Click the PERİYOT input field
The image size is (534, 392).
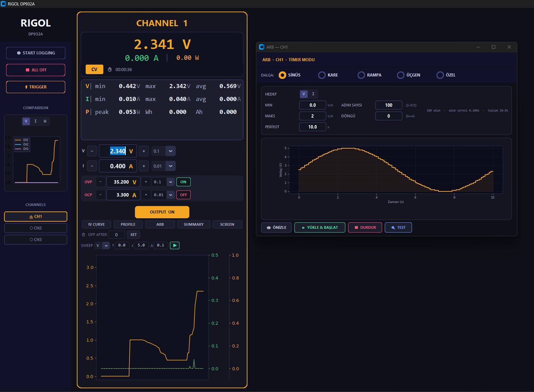pos(312,127)
